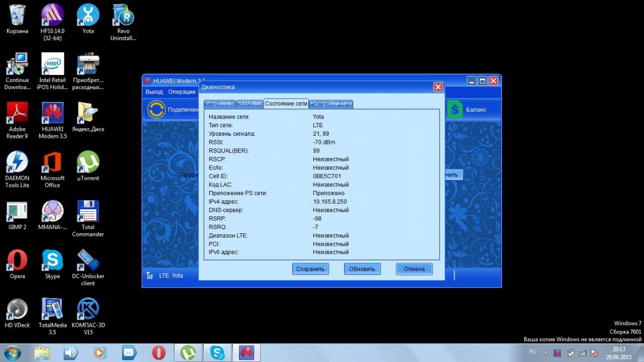Viewport: 644px width, 362px height.
Task: Click the signal level value 21, 99
Action: (x=321, y=134)
